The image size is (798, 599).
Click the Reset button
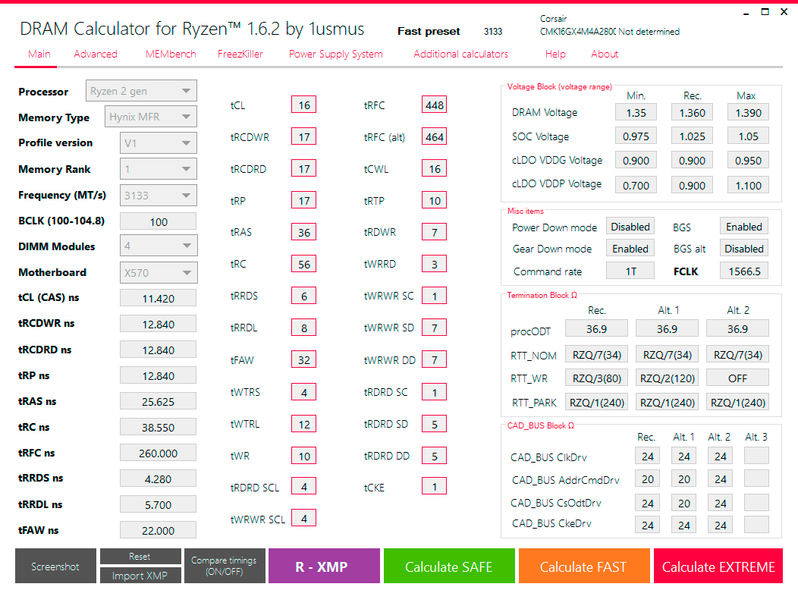tap(140, 556)
